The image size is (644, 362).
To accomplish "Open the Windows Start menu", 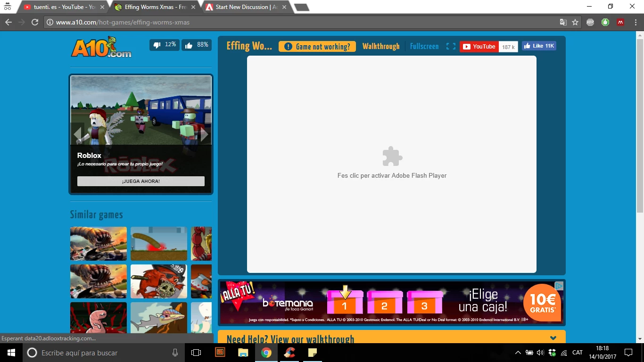I will (x=11, y=353).
